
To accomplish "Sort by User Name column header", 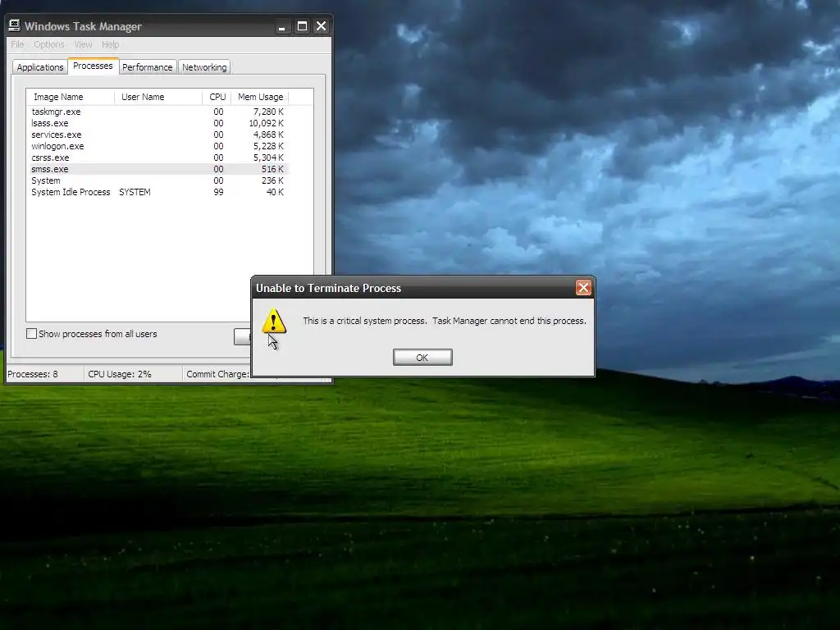I will [158, 97].
